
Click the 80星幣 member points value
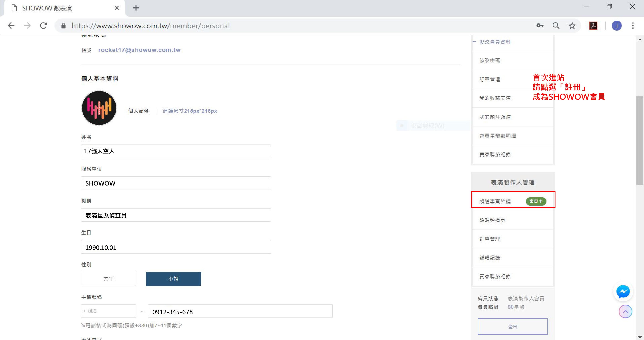[516, 307]
